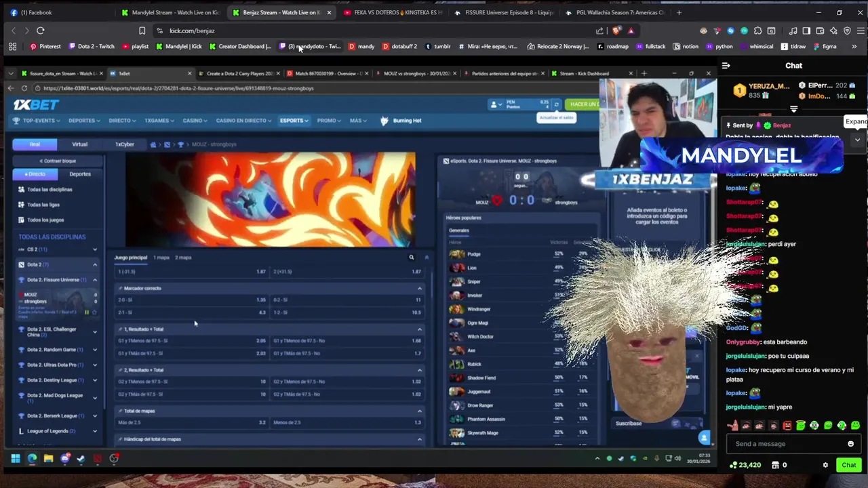Switch to PGL Wallachia Season 7 tab
The image size is (868, 488).
coord(616,12)
